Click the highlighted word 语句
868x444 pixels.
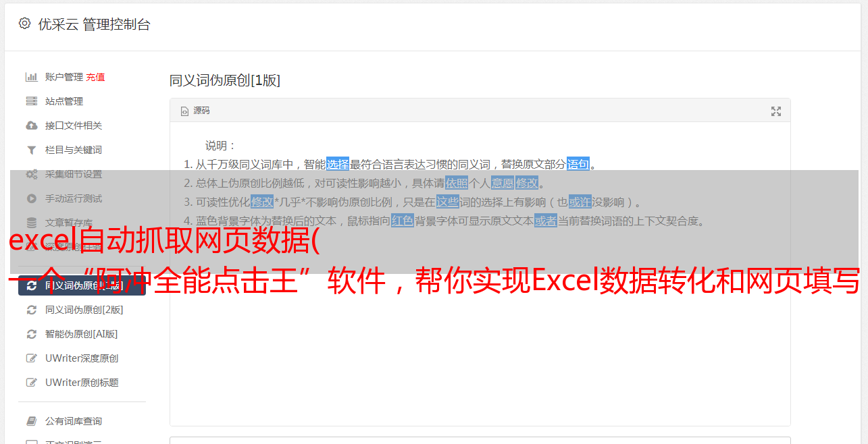578,164
